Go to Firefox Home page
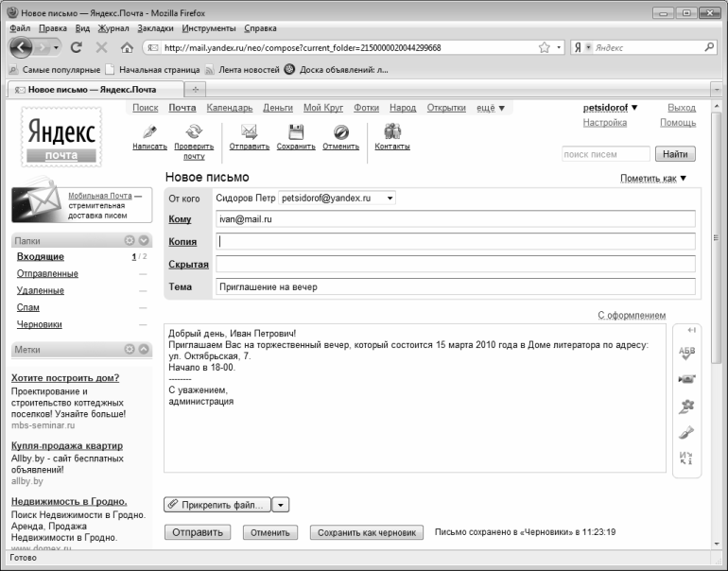The height and width of the screenshot is (571, 728). pos(127,47)
